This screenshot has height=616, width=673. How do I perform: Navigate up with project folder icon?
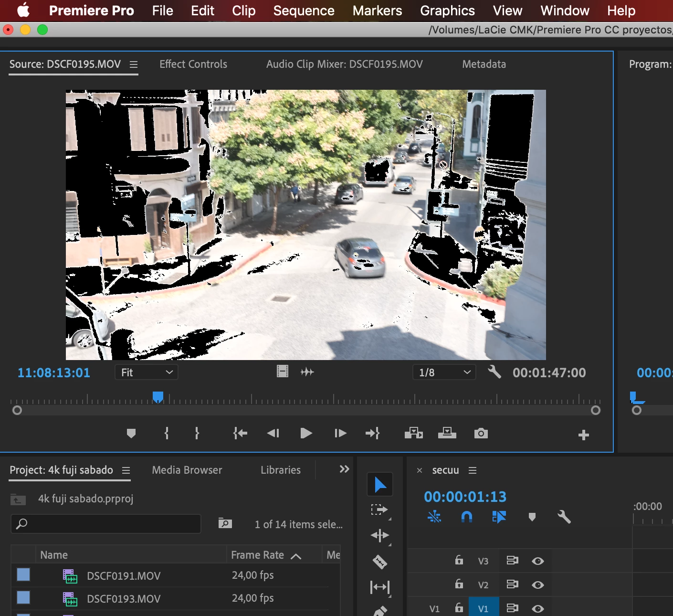(x=18, y=499)
